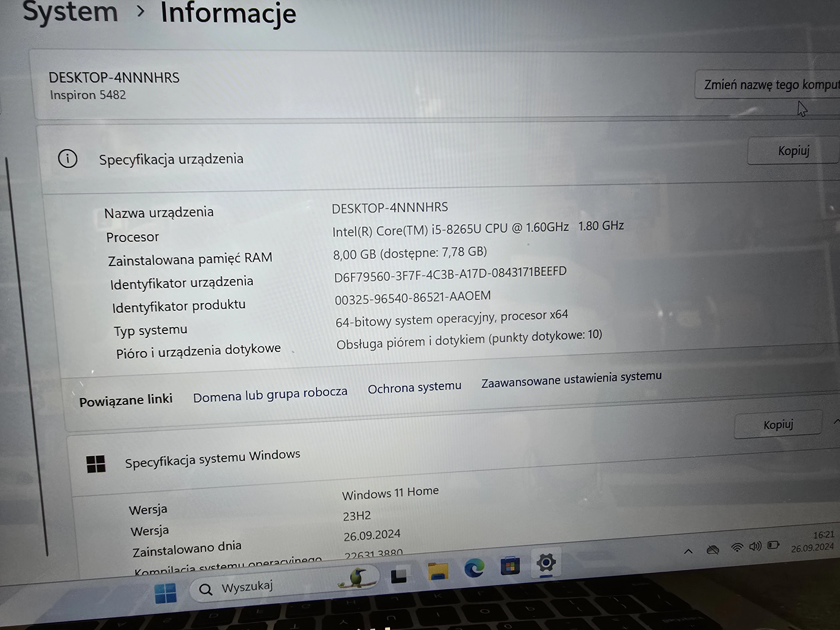
Task: Select device ID D6F79560-3F7F-4C3B-A17D-0843171BEEFD
Action: pos(450,274)
